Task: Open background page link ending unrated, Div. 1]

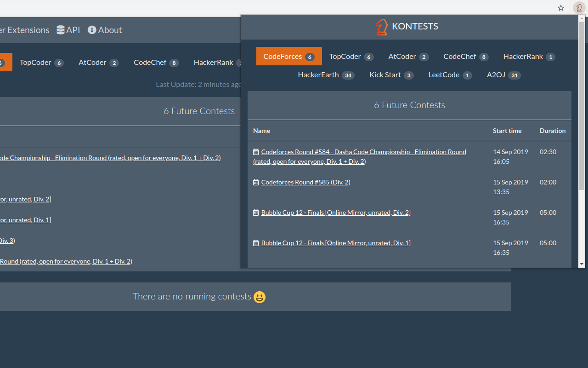Action: (25, 220)
